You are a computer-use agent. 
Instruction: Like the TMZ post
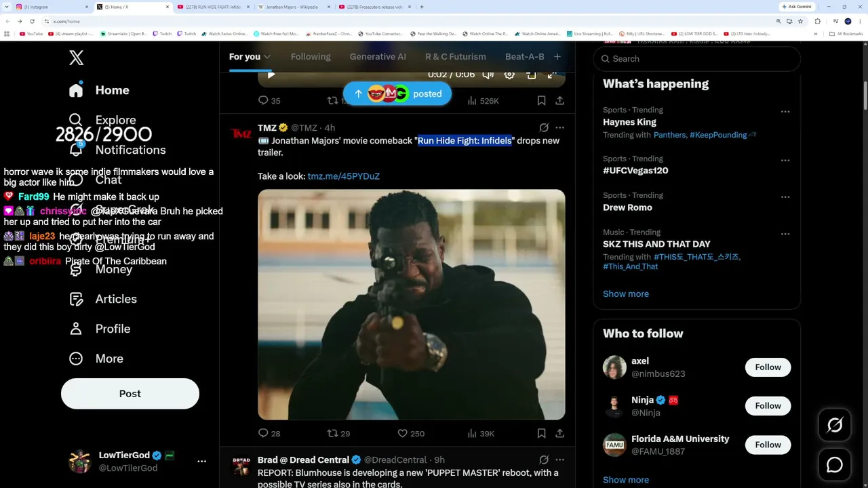(411, 434)
